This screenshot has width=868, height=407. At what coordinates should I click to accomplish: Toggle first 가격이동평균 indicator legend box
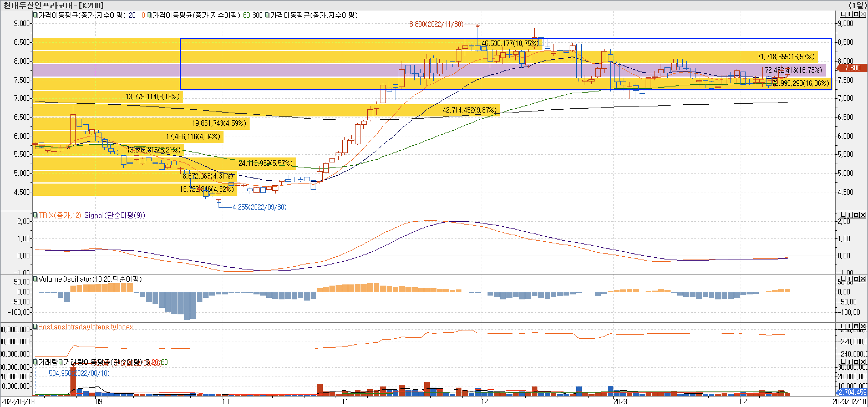35,15
